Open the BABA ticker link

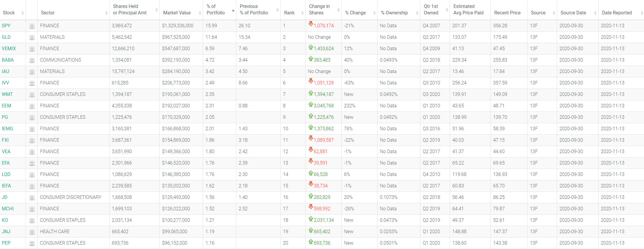click(x=8, y=60)
